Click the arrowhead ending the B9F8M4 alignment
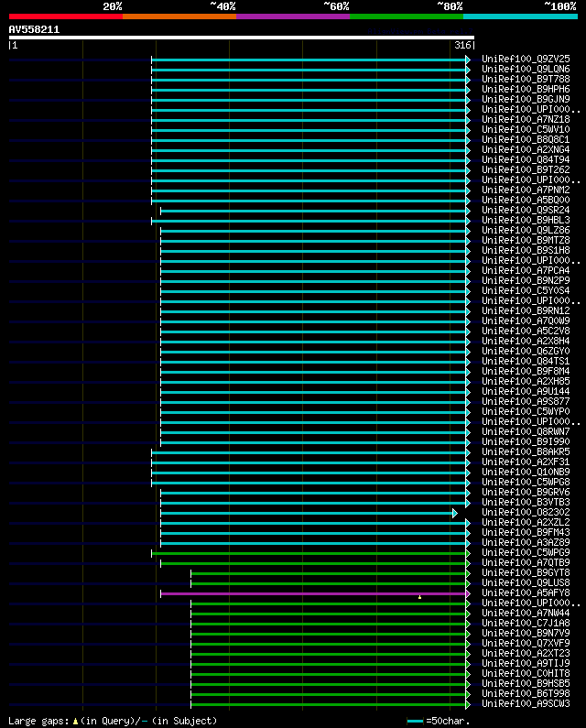 [468, 373]
